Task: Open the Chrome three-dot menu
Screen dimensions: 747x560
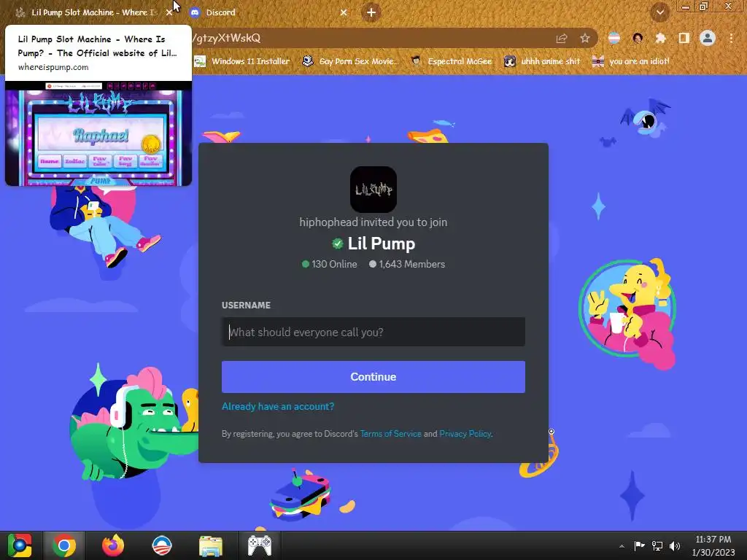Action: pos(731,38)
